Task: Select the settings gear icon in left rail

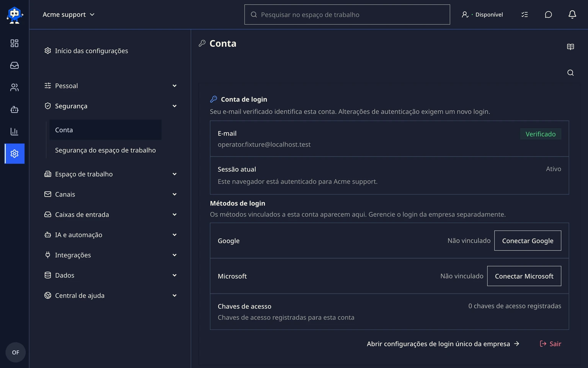Action: pyautogui.click(x=15, y=154)
